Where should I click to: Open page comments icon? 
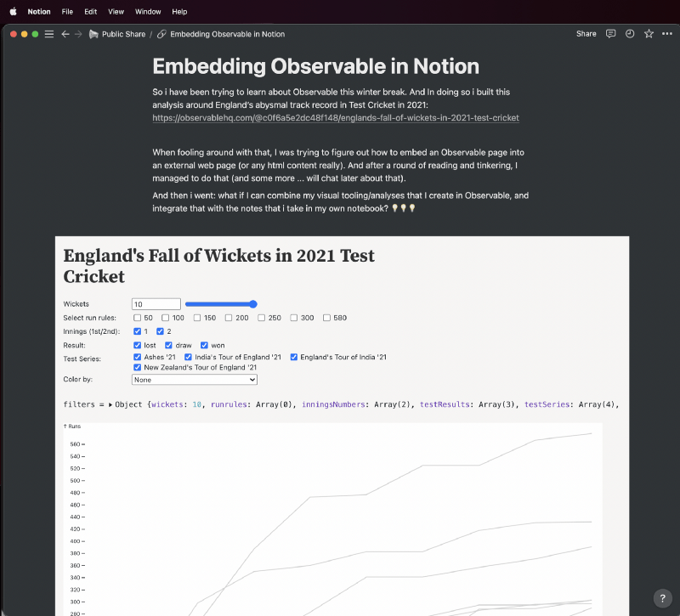[x=610, y=34]
